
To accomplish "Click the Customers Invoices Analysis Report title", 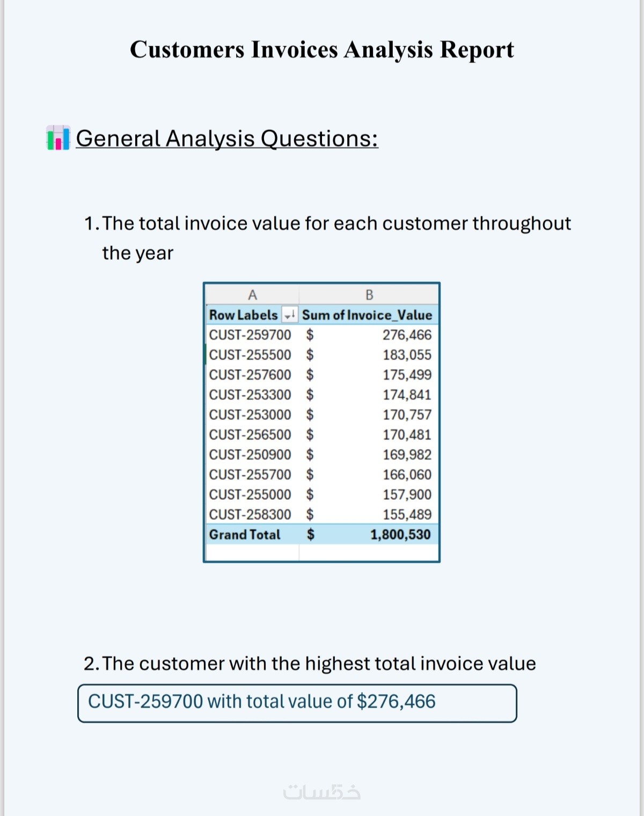I will [x=321, y=49].
